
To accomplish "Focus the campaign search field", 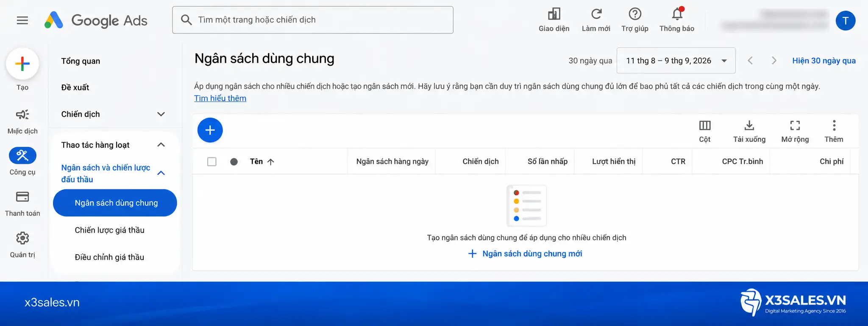I will pos(313,20).
